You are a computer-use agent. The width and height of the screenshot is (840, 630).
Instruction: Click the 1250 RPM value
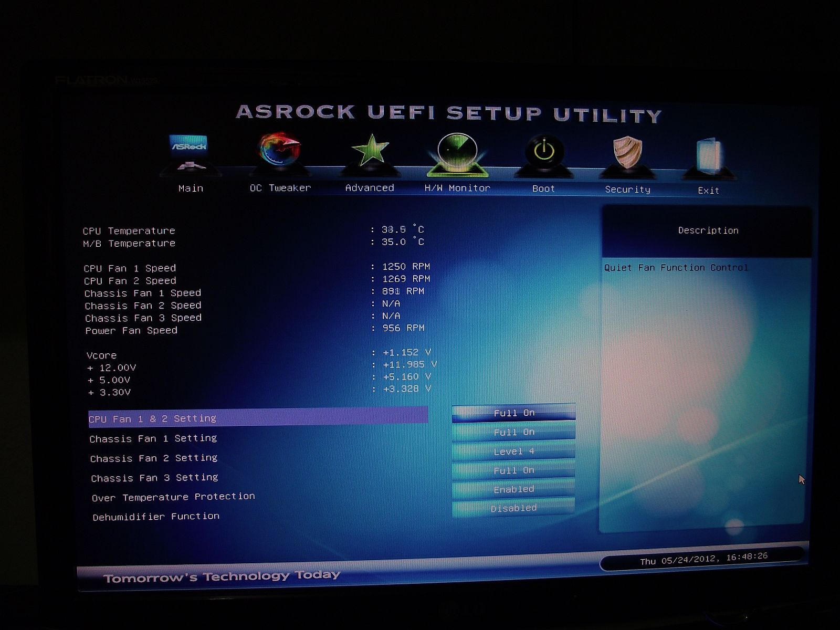(406, 266)
